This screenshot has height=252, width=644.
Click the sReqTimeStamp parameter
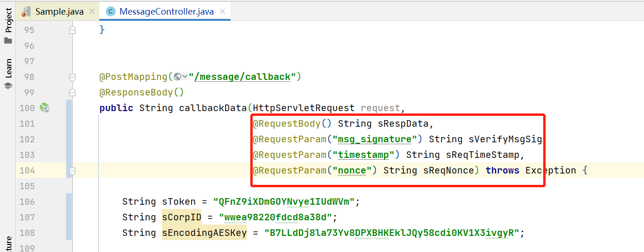point(483,155)
